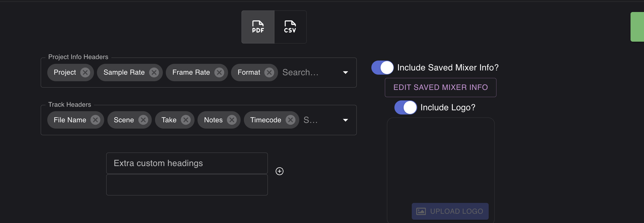Delete the Frame Rate chip
Screen dimensions: 644x223
pos(219,73)
